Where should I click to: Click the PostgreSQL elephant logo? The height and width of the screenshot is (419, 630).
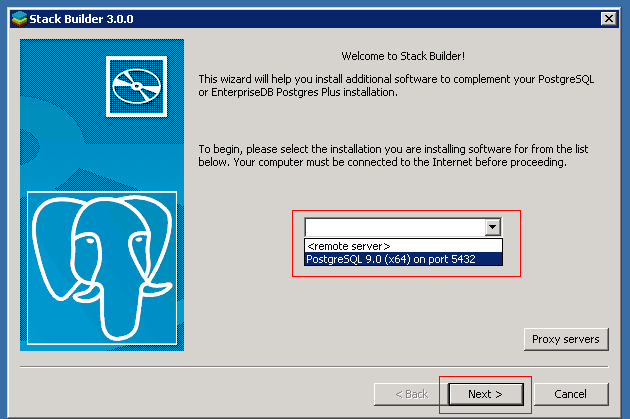click(102, 268)
